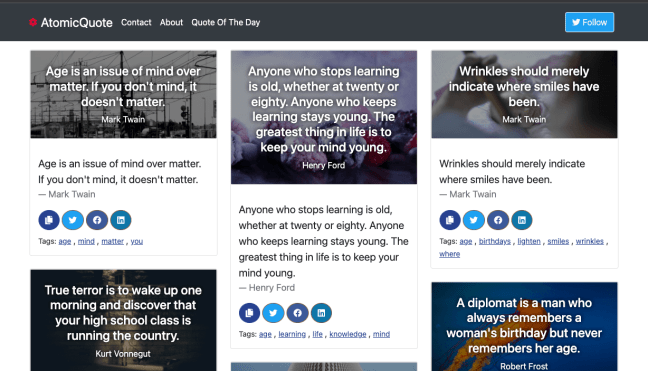This screenshot has height=371, width=648.
Task: Open the 'where' tag link
Action: pos(450,254)
